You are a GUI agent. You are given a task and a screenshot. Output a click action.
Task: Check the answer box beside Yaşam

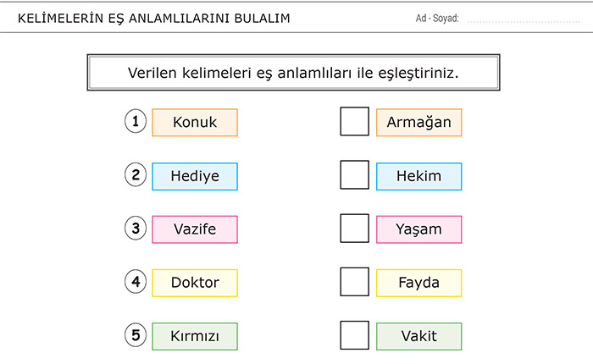(x=354, y=229)
